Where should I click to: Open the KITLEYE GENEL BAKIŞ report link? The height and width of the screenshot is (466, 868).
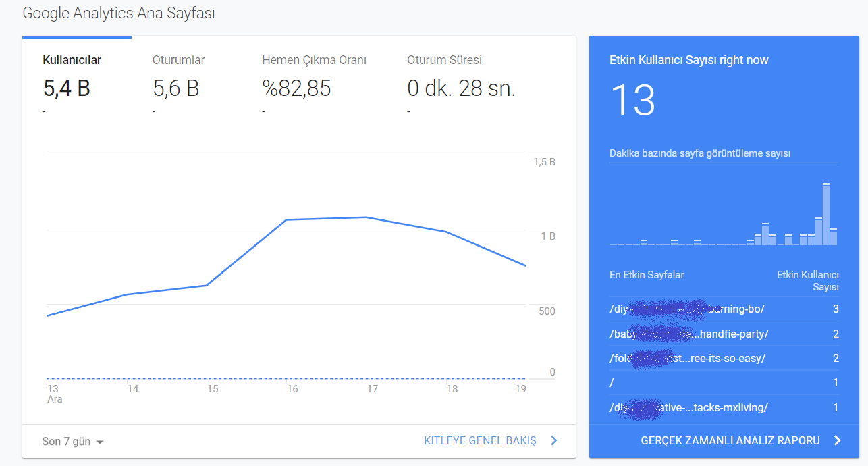480,441
